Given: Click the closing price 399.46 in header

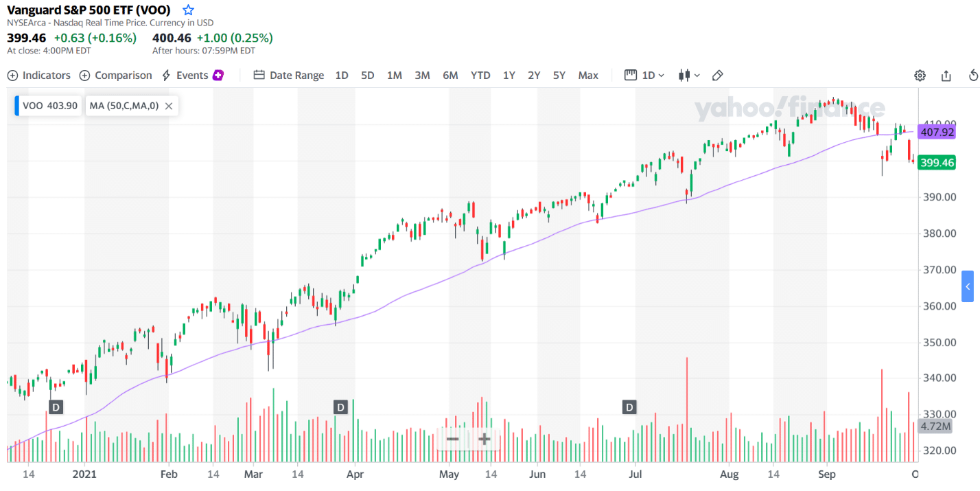Looking at the screenshot, I should tap(27, 38).
